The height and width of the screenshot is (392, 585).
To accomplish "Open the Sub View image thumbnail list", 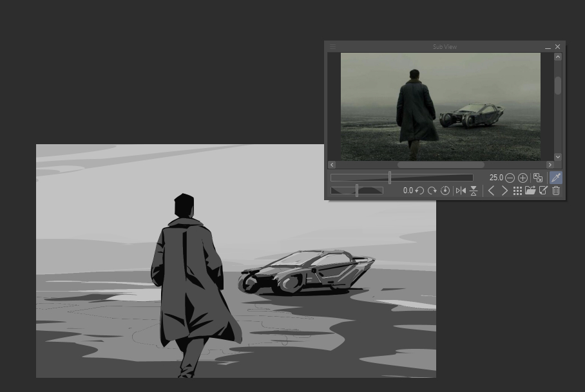I will [x=517, y=191].
